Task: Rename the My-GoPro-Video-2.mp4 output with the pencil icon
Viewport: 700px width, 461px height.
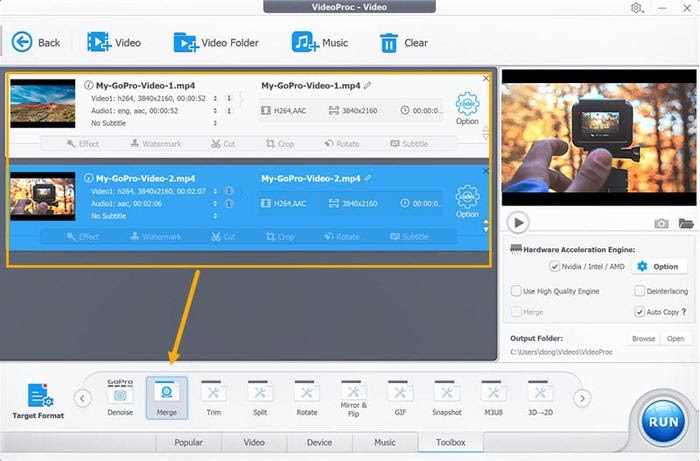Action: pos(367,178)
